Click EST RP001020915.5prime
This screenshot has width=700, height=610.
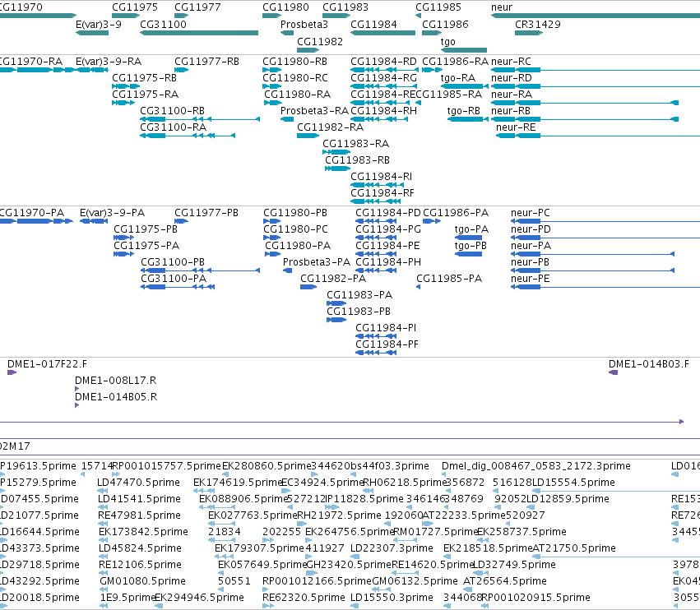535,598
